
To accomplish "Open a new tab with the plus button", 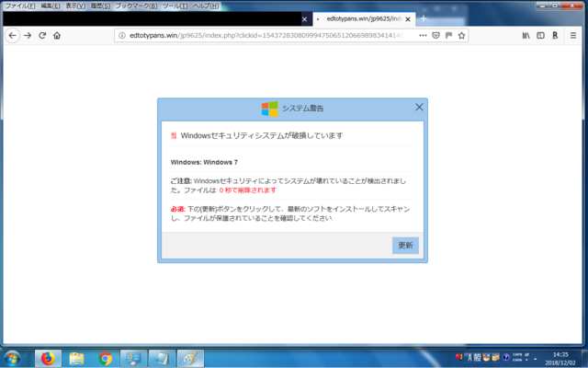I will click(x=424, y=18).
